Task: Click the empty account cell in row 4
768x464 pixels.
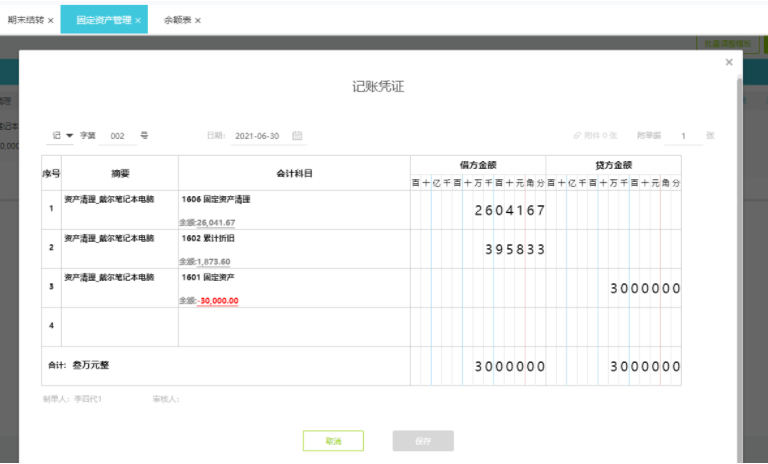Action: click(x=294, y=327)
